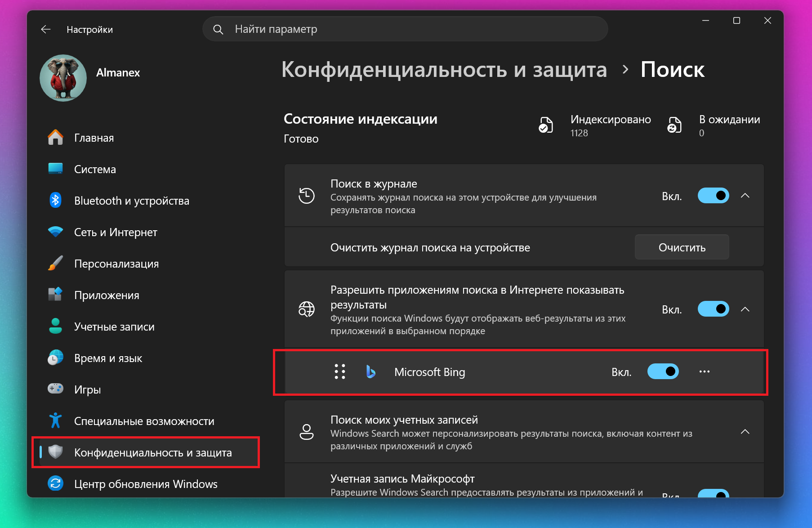Click the Microsoft Bing label text
Viewport: 812px width, 528px height.
point(430,372)
